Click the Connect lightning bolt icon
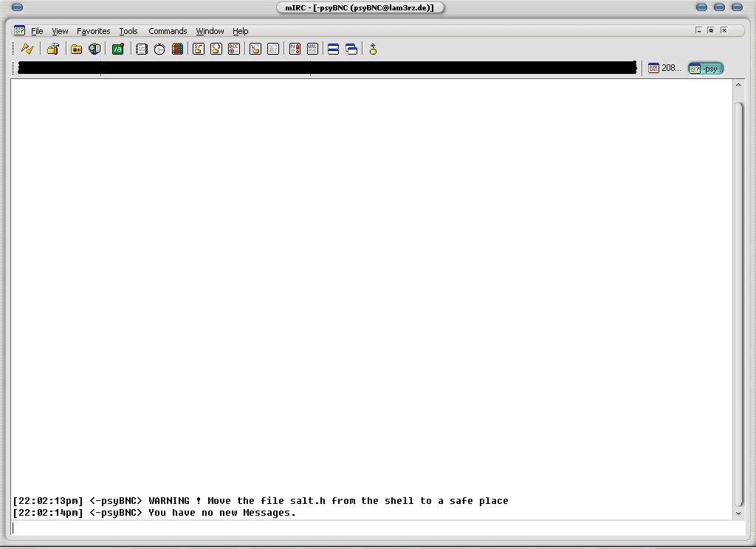The width and height of the screenshot is (756, 549). click(27, 49)
